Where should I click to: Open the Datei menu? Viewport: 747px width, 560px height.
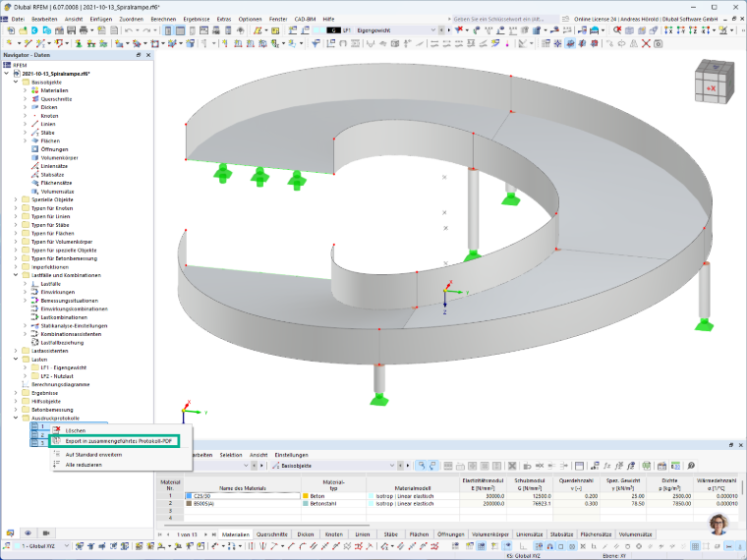click(x=18, y=19)
